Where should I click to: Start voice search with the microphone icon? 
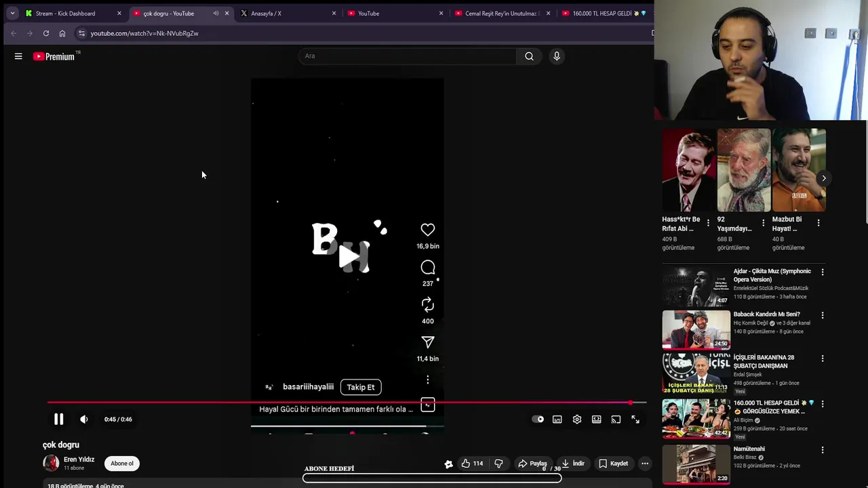pos(557,56)
